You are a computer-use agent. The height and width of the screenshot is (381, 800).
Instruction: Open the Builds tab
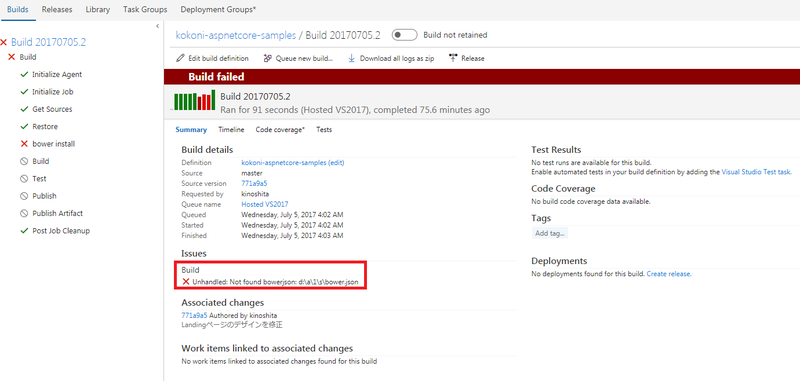point(18,10)
